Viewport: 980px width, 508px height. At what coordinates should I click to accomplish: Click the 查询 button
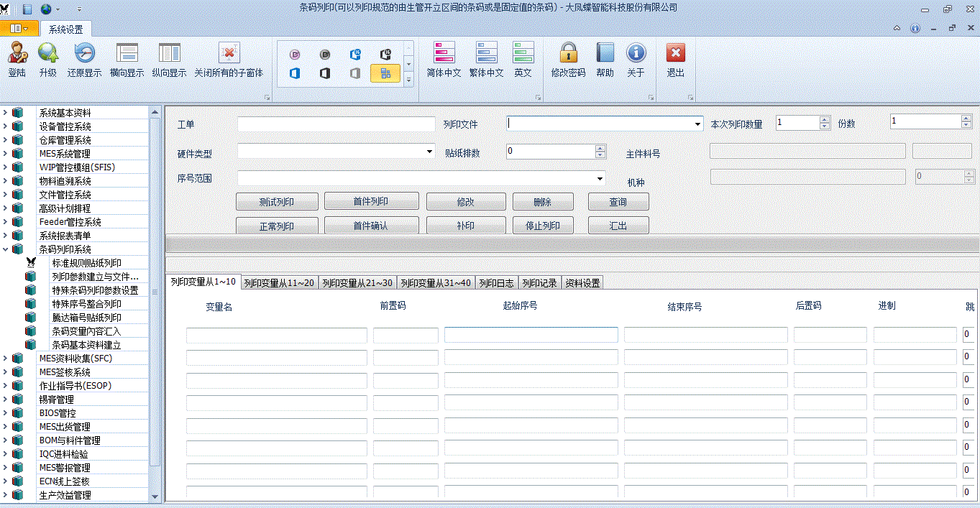(x=618, y=202)
